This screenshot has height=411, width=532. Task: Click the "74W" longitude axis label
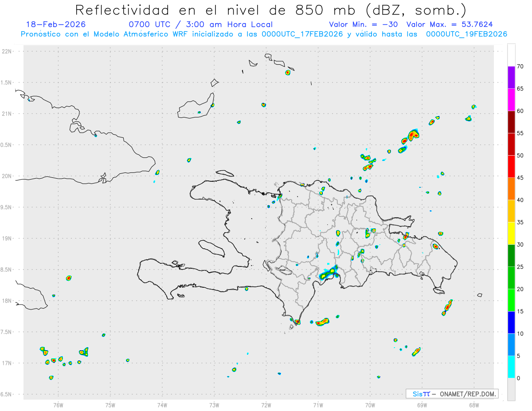pyautogui.click(x=162, y=405)
